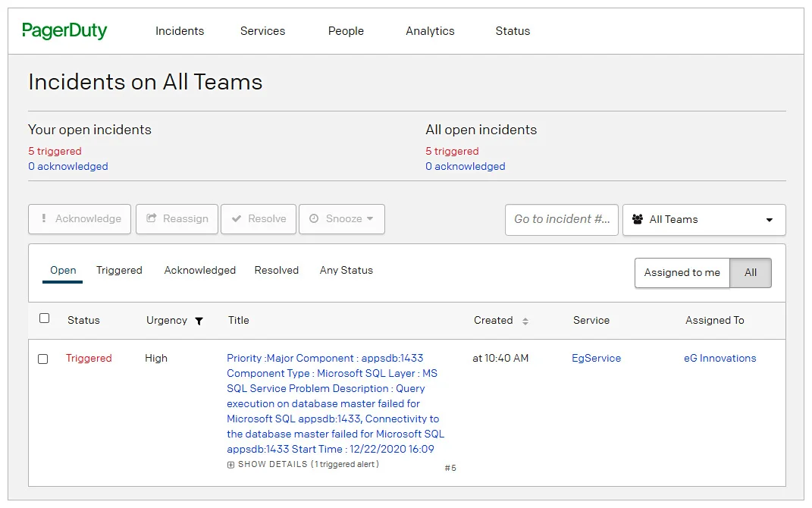Viewport: 812px width, 508px height.
Task: Switch filter to All incidents
Action: (751, 273)
